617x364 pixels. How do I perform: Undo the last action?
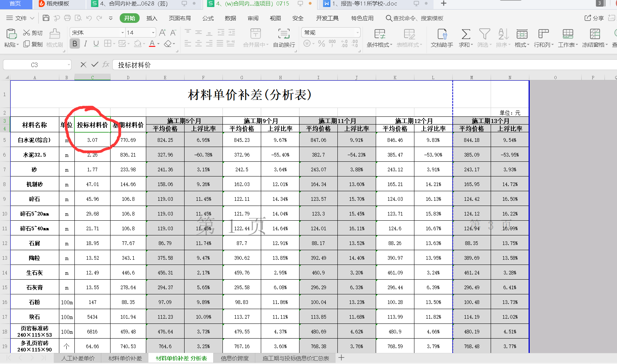point(89,18)
